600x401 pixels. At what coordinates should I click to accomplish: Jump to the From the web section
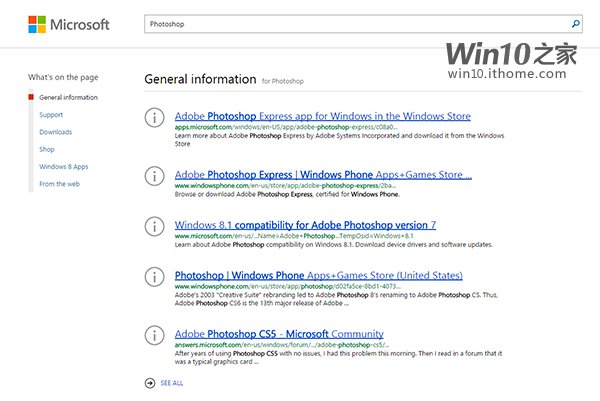click(59, 184)
